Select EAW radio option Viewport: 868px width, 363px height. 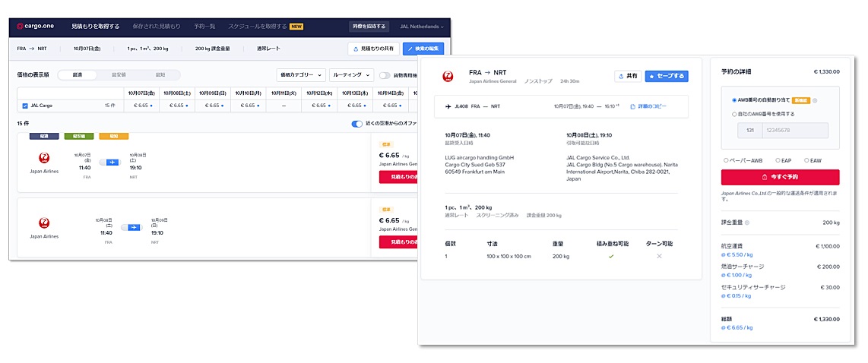806,160
